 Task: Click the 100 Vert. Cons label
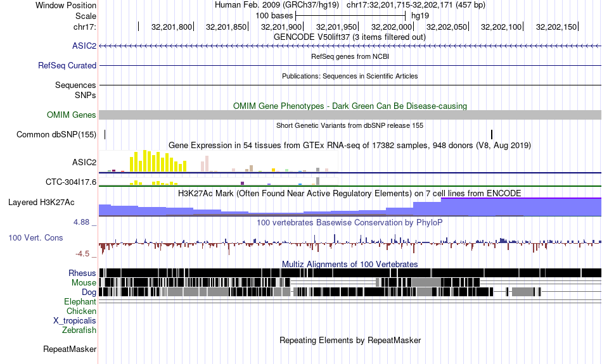[35, 238]
